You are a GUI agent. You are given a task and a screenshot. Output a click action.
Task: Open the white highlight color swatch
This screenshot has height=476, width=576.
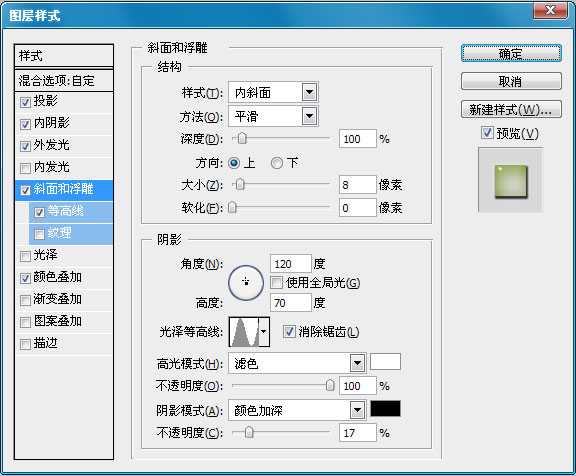[x=385, y=361]
